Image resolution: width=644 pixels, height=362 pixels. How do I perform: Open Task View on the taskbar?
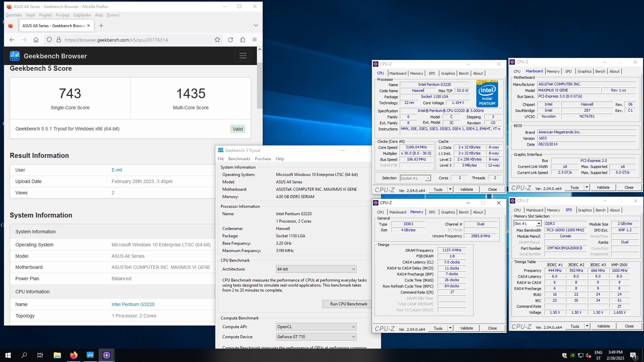tap(40, 355)
